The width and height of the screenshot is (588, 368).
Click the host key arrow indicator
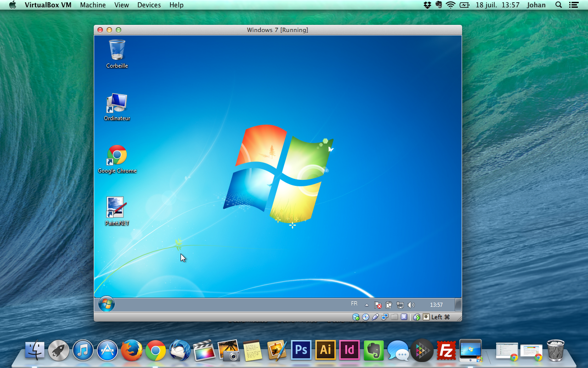pyautogui.click(x=426, y=317)
